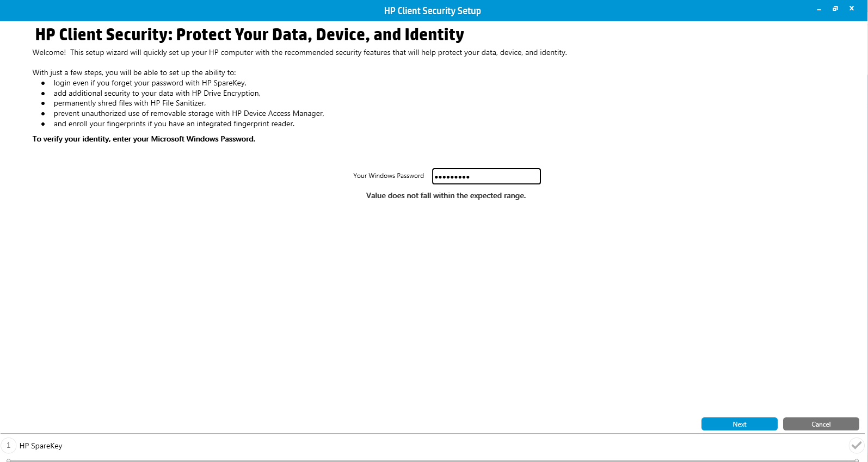
Task: Click the Next button
Action: (x=739, y=424)
